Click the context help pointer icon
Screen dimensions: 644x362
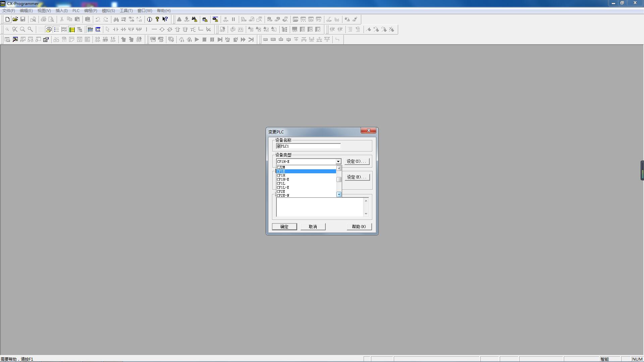click(165, 19)
